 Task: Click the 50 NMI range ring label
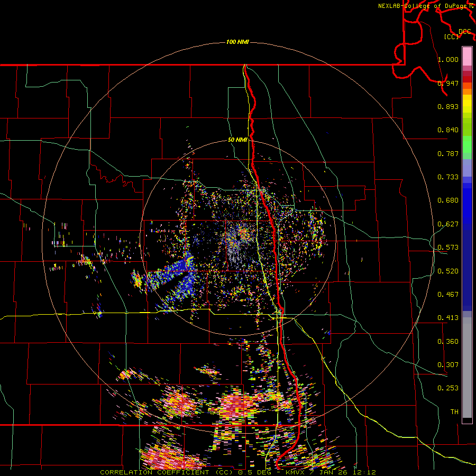click(237, 140)
